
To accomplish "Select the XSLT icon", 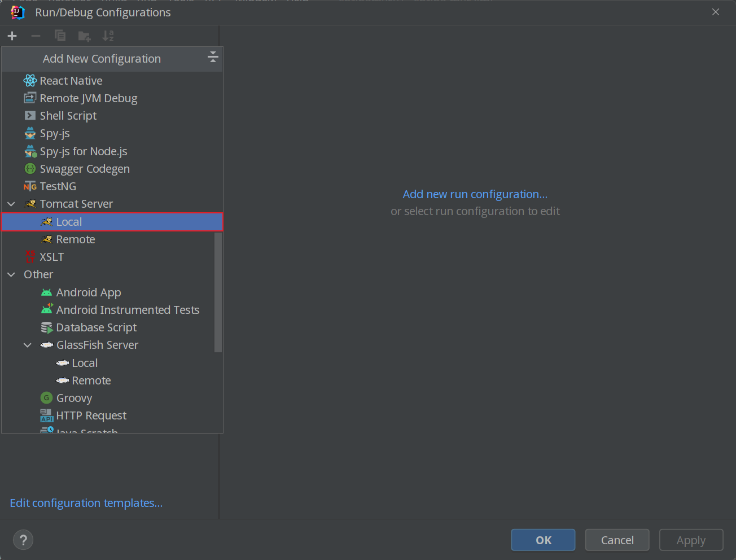I will point(30,257).
